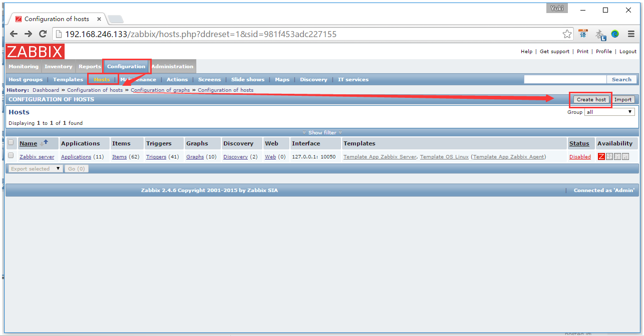Viewport: 644px width, 336px height.
Task: Click the Zabbix agent availability icon
Action: tap(601, 156)
